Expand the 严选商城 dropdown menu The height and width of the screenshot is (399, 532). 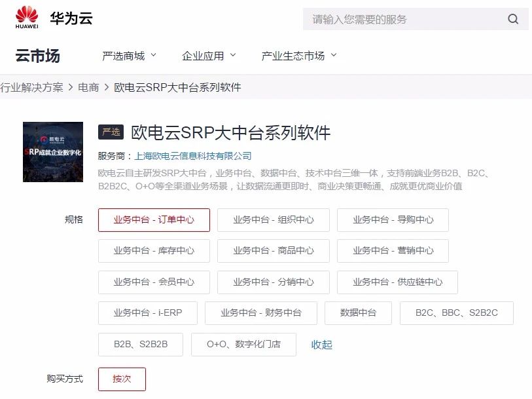click(x=129, y=56)
